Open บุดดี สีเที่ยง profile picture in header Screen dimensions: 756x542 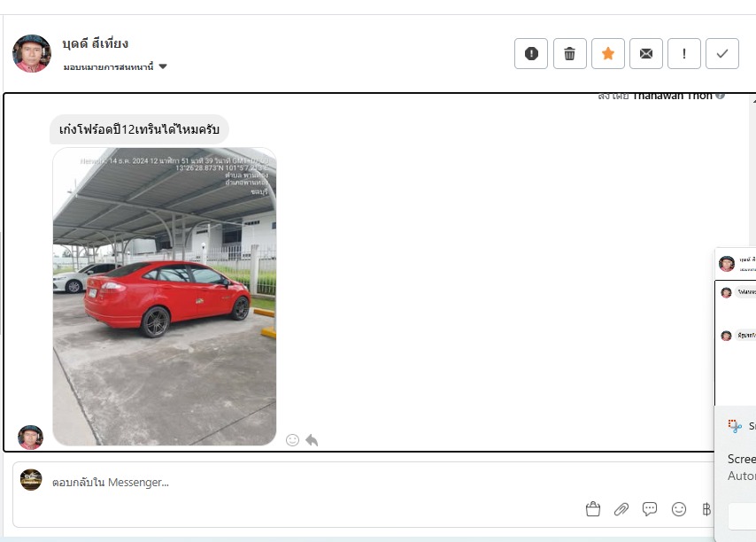pyautogui.click(x=31, y=53)
